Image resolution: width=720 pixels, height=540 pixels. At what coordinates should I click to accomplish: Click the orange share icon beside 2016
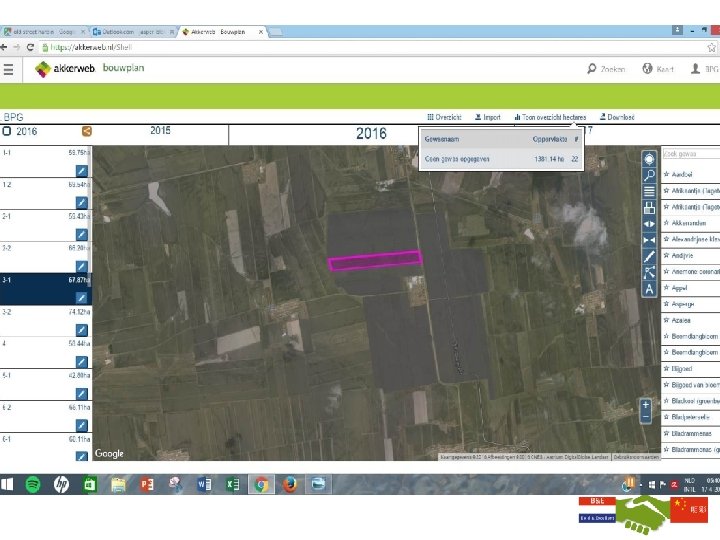click(x=86, y=131)
